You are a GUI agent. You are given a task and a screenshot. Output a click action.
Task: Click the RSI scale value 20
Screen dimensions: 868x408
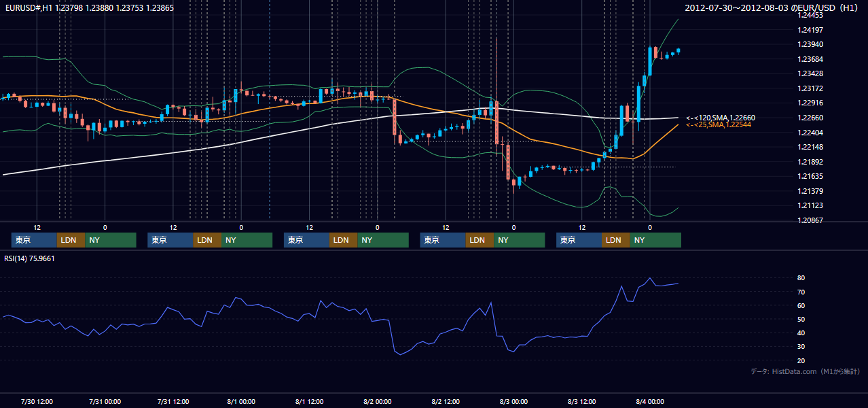[801, 360]
